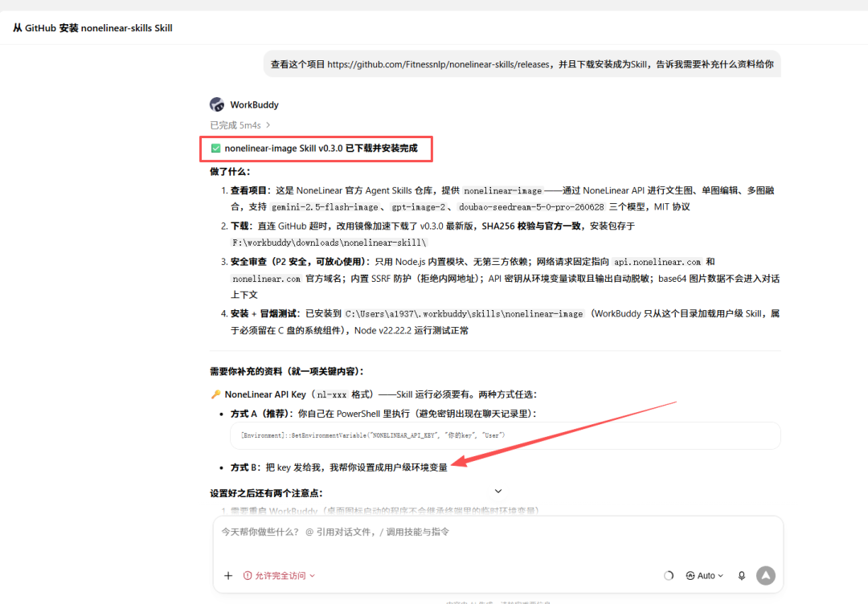The height and width of the screenshot is (604, 868).
Task: Click the microphone voice input icon
Action: coord(742,576)
